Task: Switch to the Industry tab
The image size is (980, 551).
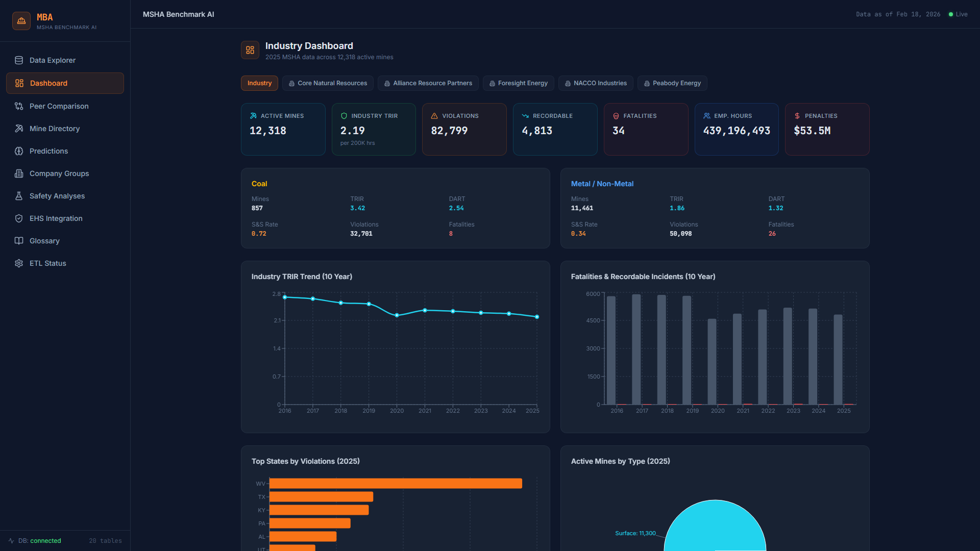Action: click(259, 83)
